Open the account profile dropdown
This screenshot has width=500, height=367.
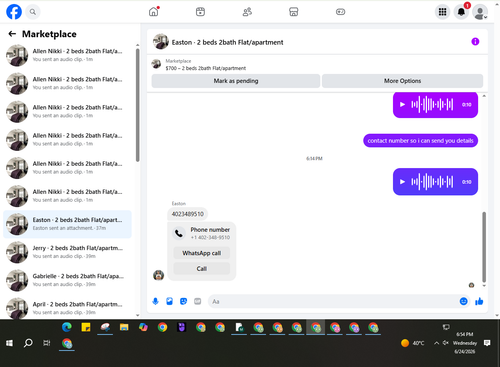(x=480, y=12)
